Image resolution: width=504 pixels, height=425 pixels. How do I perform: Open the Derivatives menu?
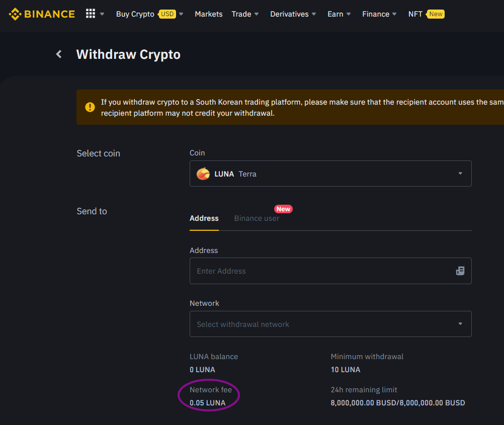[289, 14]
